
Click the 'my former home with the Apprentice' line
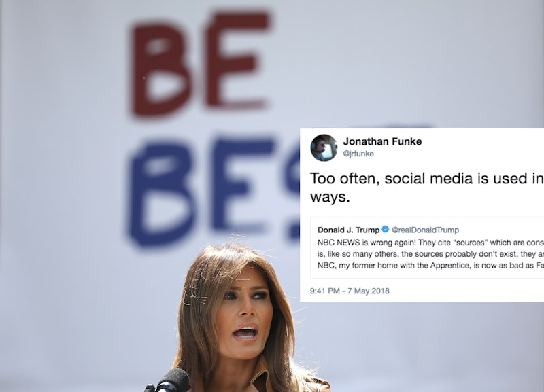[x=430, y=266]
